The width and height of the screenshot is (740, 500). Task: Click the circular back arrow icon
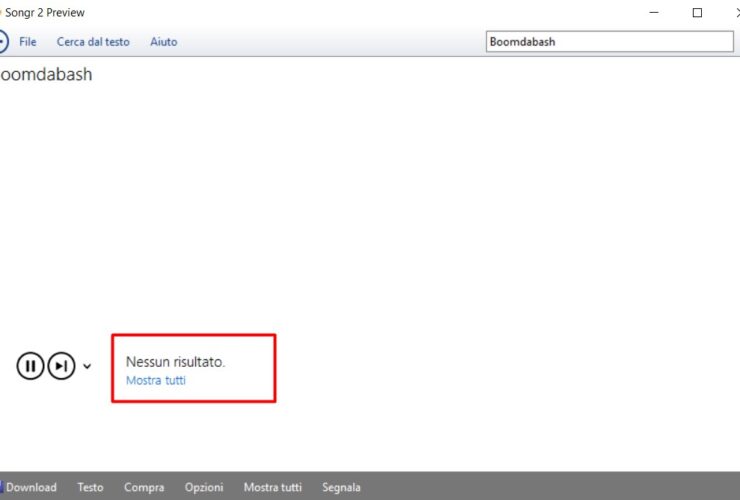coord(2,42)
